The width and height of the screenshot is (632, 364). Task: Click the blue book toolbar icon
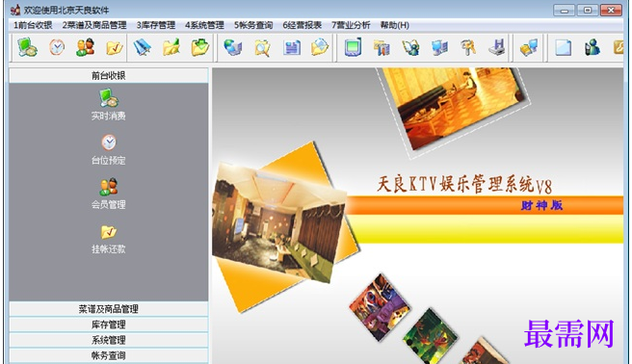[x=143, y=47]
